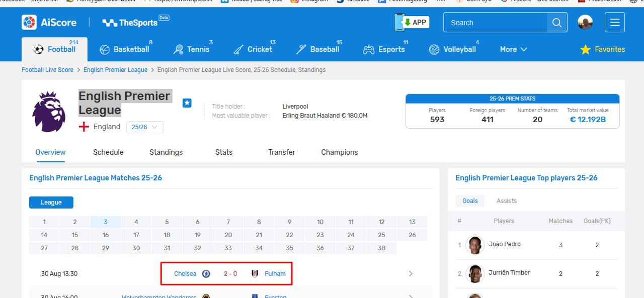Select the Baseball sport tab
Image resolution: width=644 pixels, height=298 pixels.
tap(319, 49)
